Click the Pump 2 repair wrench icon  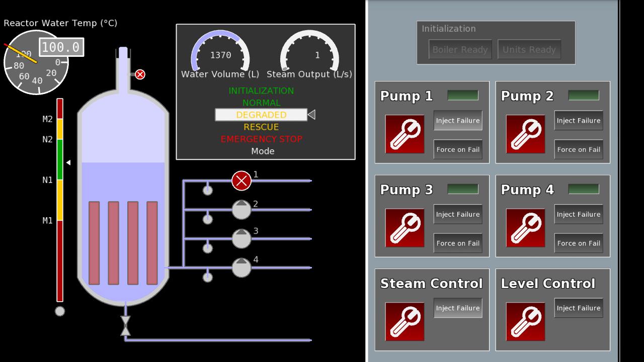click(x=525, y=134)
